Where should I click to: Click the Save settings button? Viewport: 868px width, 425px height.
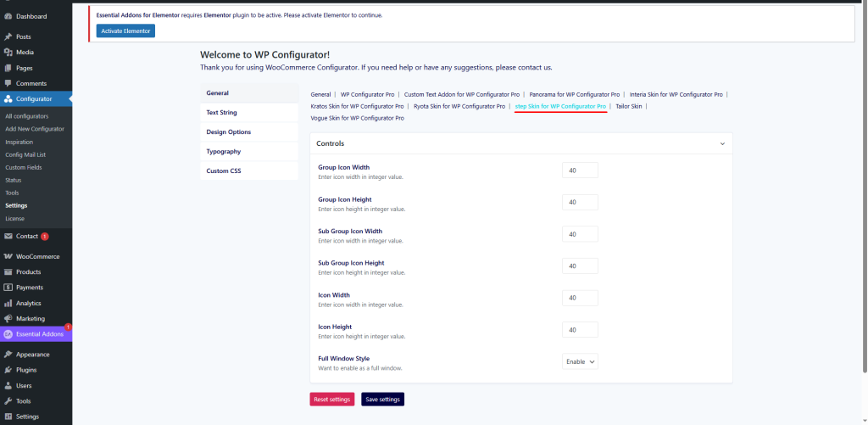[382, 400]
